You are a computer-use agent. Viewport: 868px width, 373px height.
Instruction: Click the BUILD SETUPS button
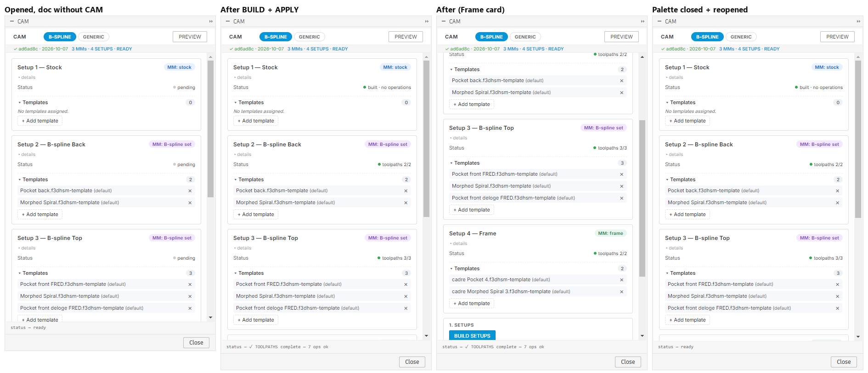[472, 336]
